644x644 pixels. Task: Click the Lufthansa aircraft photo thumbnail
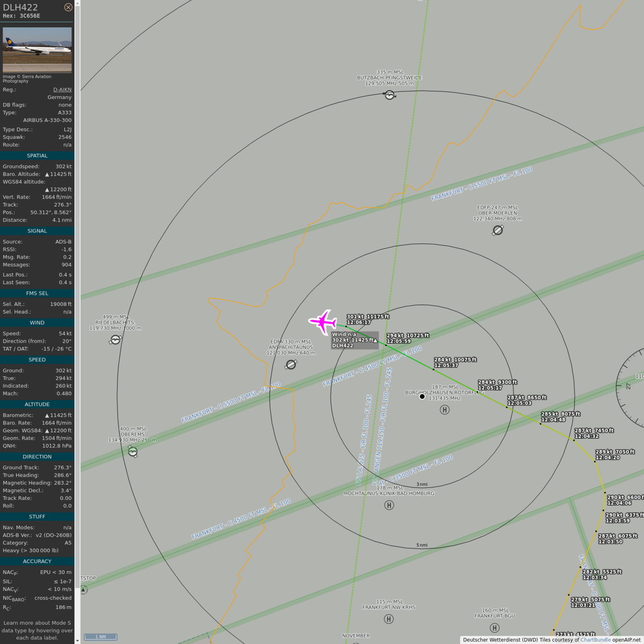coord(37,50)
